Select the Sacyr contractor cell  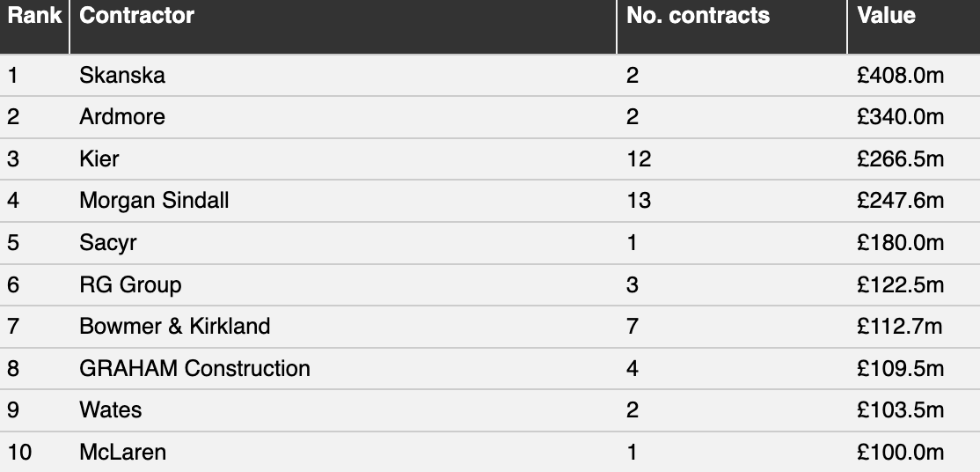343,243
